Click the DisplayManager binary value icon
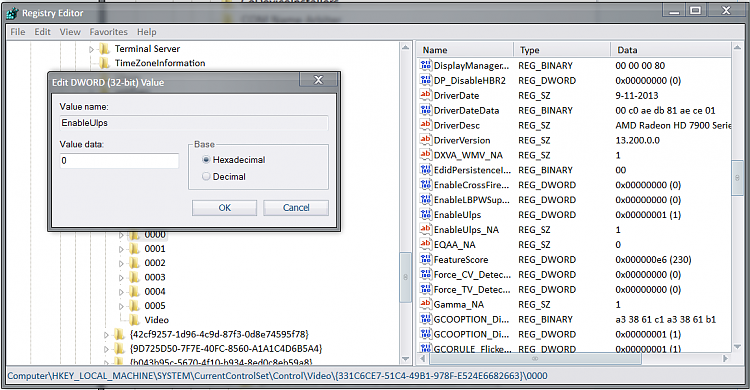 point(425,65)
